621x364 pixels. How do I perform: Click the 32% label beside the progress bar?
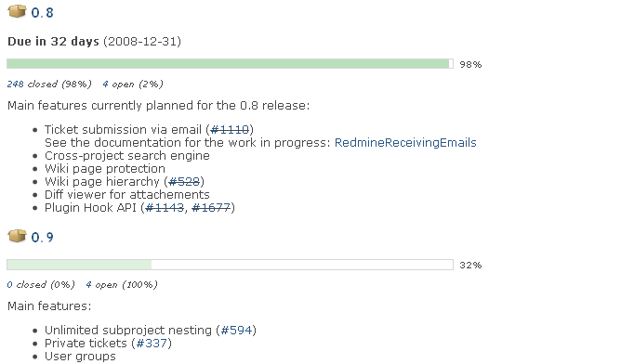470,265
